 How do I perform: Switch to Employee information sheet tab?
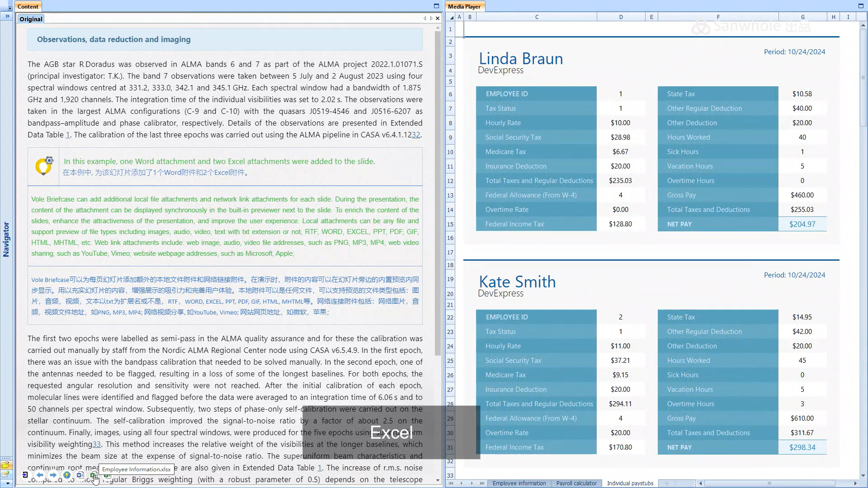(519, 483)
